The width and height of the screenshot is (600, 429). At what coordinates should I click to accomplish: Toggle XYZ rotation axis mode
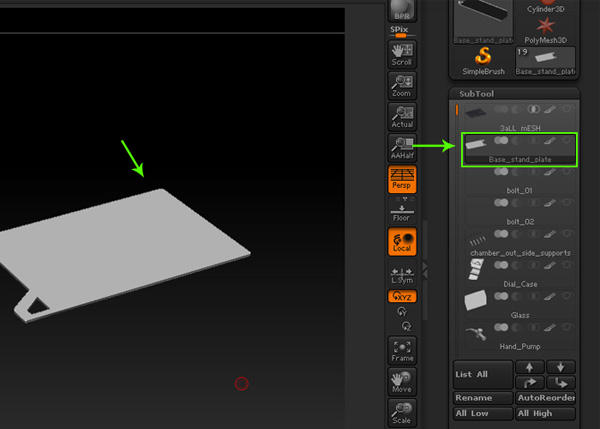click(402, 297)
